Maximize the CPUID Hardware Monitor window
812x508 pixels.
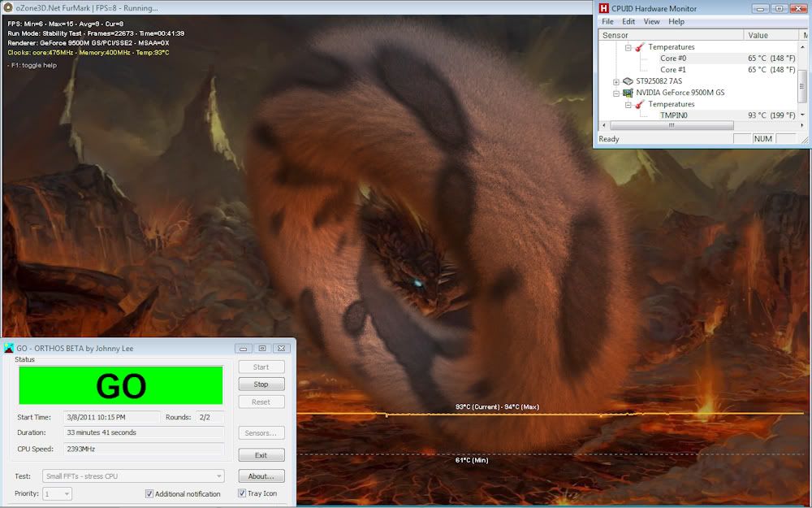tap(779, 8)
